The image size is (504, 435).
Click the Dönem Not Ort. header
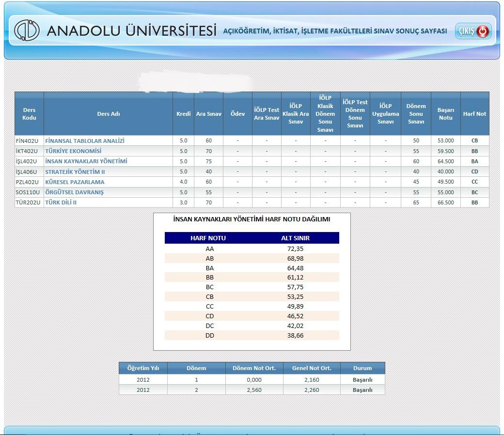(254, 368)
